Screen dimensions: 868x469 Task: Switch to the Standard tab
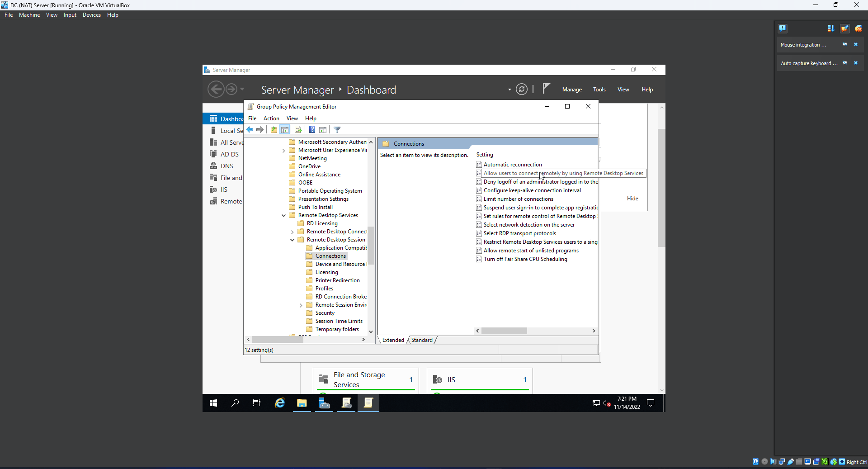(x=422, y=340)
